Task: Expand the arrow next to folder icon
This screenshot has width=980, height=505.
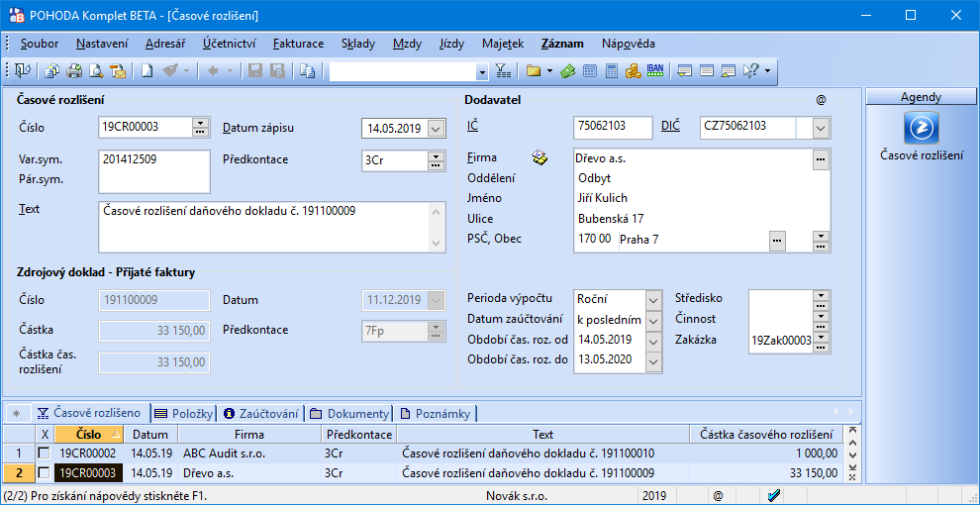Action: pyautogui.click(x=550, y=71)
